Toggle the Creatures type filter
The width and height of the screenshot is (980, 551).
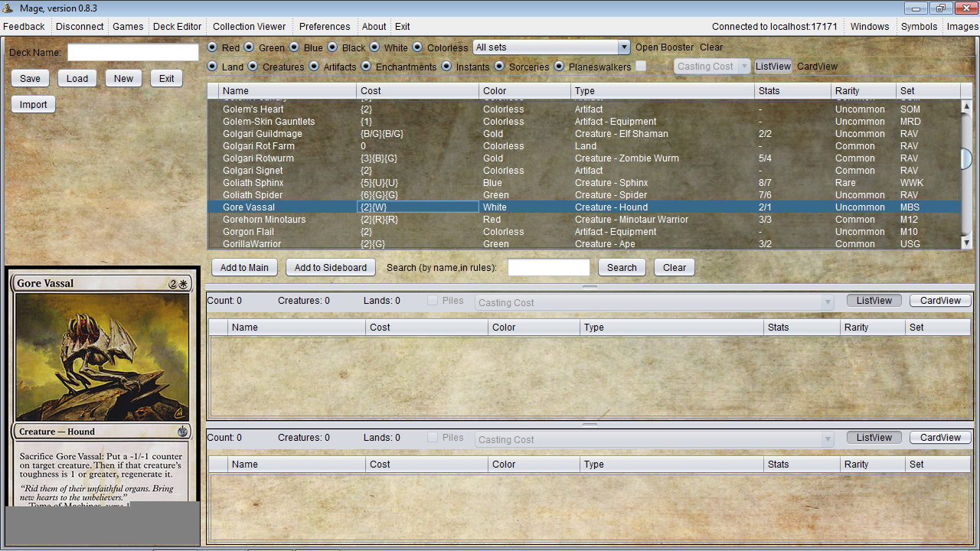click(253, 67)
